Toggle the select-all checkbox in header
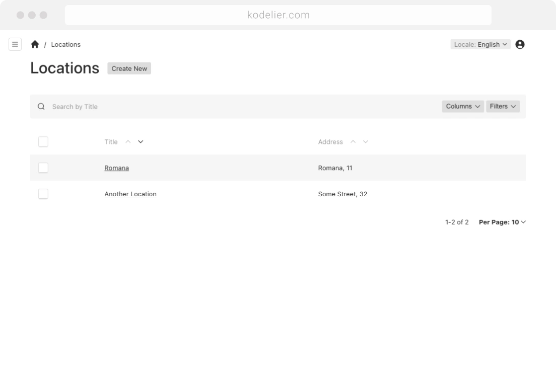Image resolution: width=556 pixels, height=392 pixels. (43, 142)
